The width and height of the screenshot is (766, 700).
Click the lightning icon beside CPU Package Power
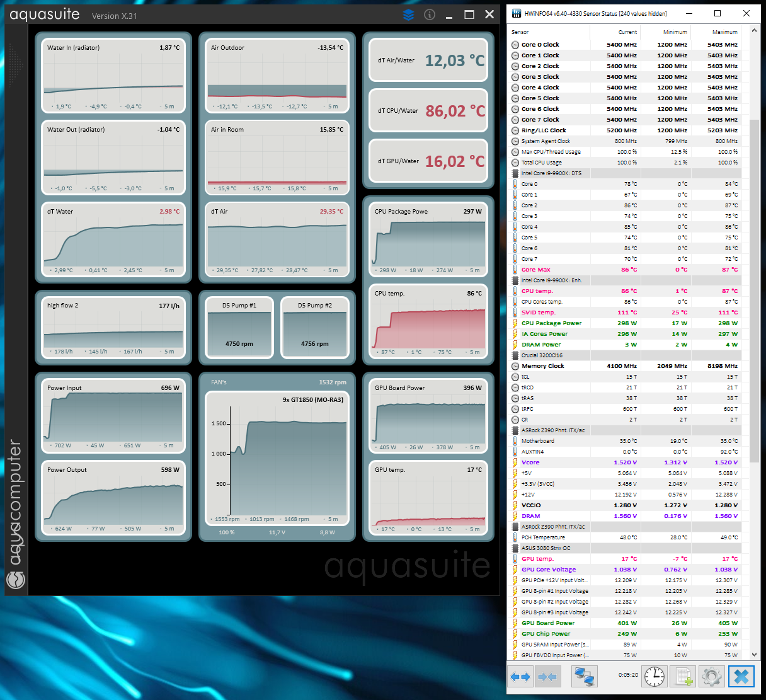(515, 323)
